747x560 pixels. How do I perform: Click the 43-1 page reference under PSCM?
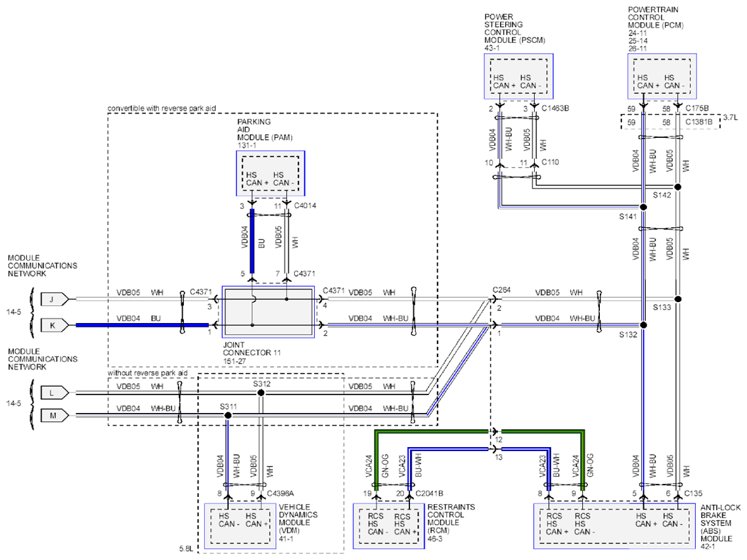click(x=492, y=48)
